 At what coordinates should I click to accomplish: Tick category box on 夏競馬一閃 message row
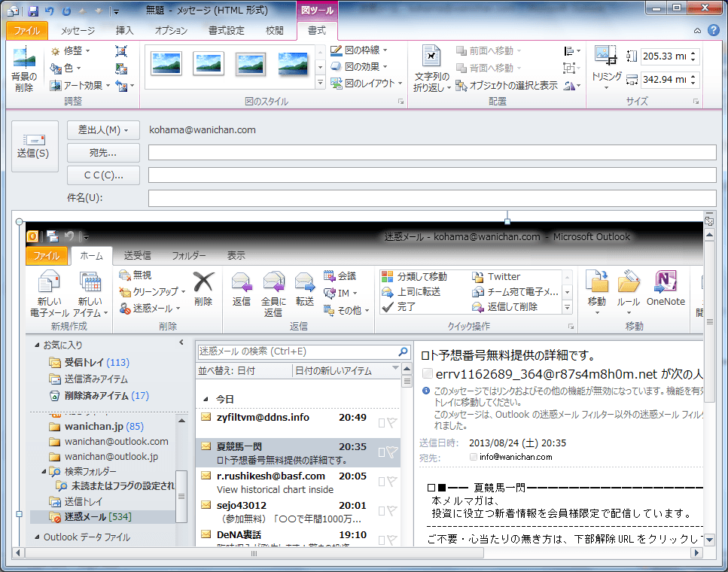click(x=381, y=452)
